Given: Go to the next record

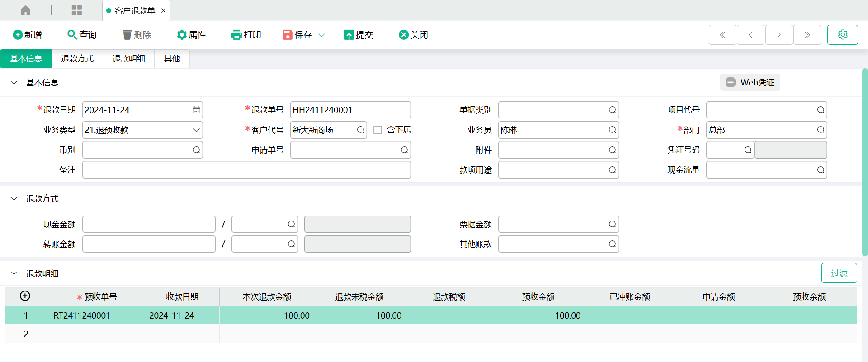Looking at the screenshot, I should (779, 35).
